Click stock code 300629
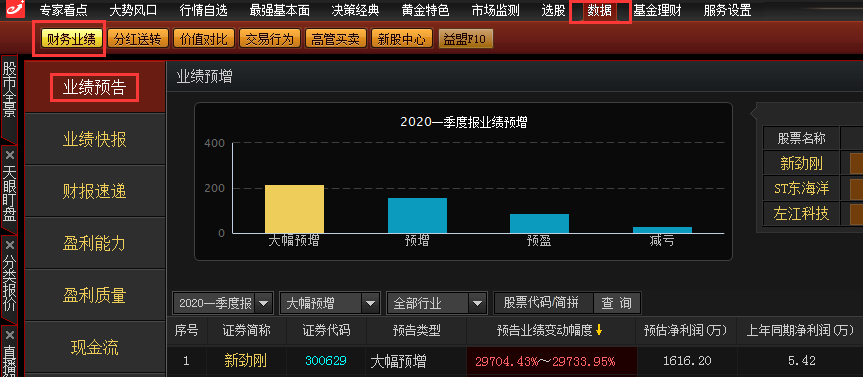The image size is (863, 377). [326, 361]
